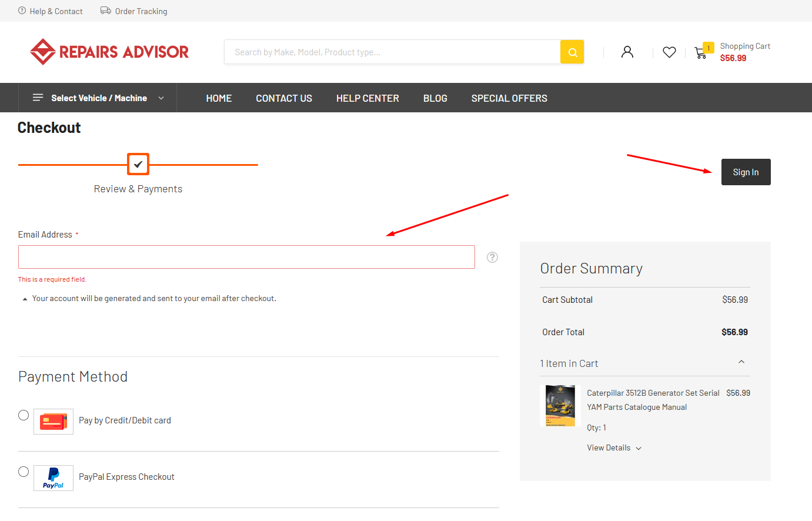The width and height of the screenshot is (812, 521).
Task: Click the shopping cart icon
Action: [700, 53]
